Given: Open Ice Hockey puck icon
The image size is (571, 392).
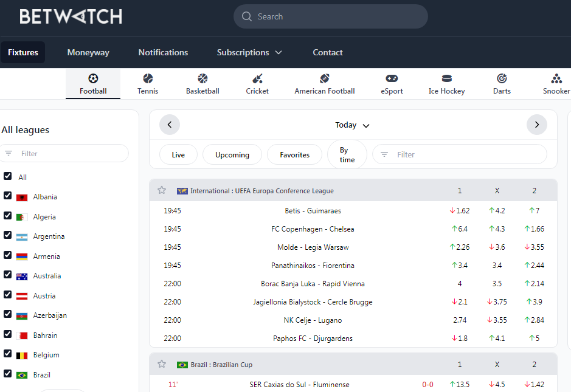Looking at the screenshot, I should (x=446, y=79).
